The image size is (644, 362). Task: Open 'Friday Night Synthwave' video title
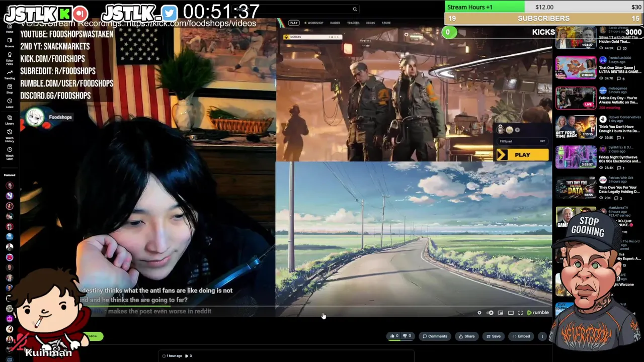coord(620,159)
